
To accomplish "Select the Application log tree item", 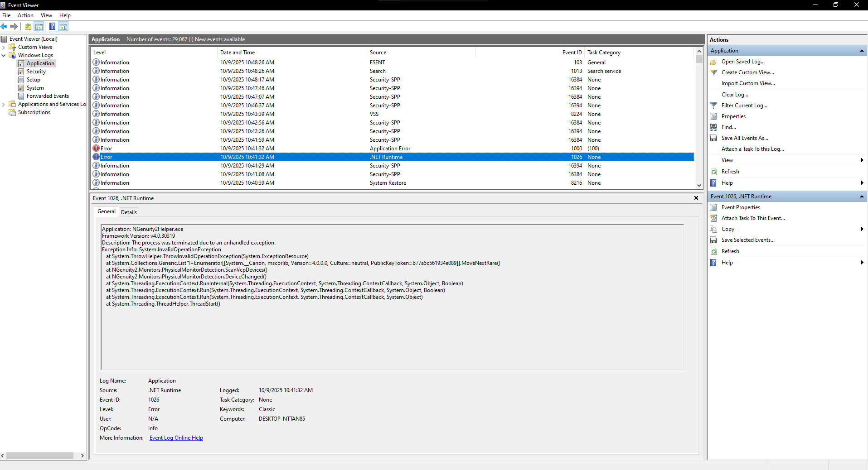I will [40, 63].
